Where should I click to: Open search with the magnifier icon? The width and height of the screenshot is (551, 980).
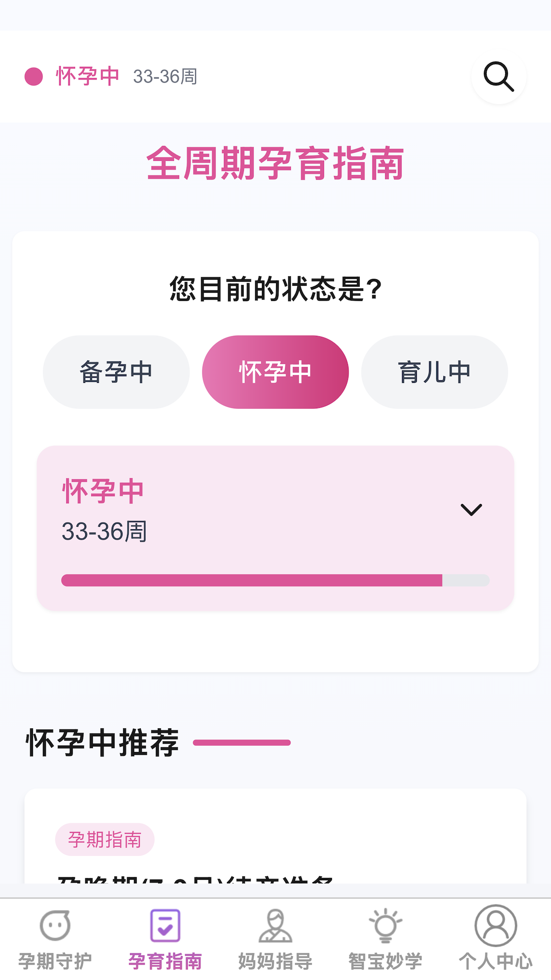click(x=498, y=77)
